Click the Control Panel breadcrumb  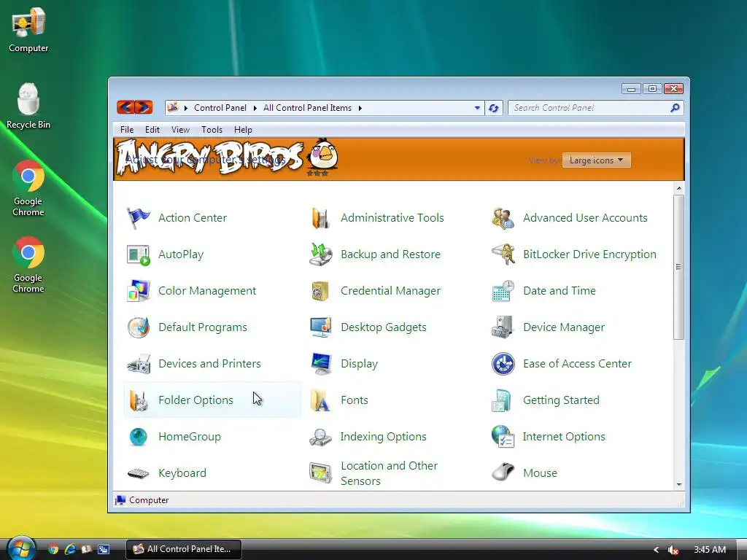(220, 108)
